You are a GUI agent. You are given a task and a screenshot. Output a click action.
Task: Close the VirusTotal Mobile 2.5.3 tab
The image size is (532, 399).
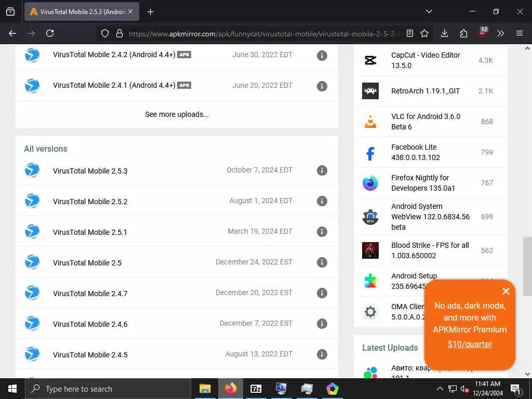click(130, 11)
